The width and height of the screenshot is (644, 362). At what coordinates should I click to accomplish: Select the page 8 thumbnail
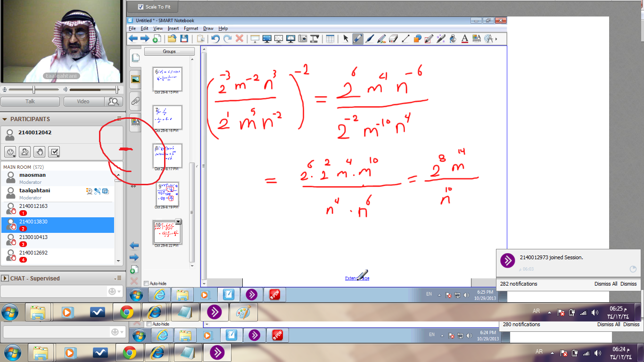(x=167, y=156)
